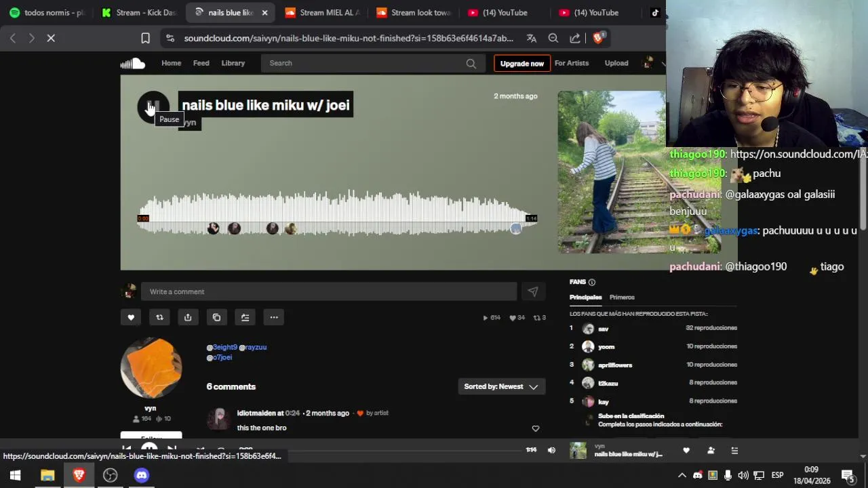Open the For Artists link

pos(572,63)
